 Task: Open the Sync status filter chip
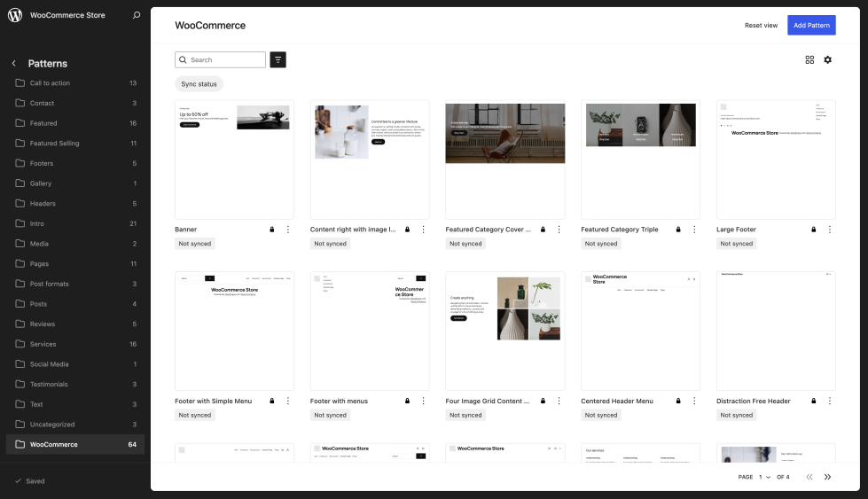pos(199,84)
